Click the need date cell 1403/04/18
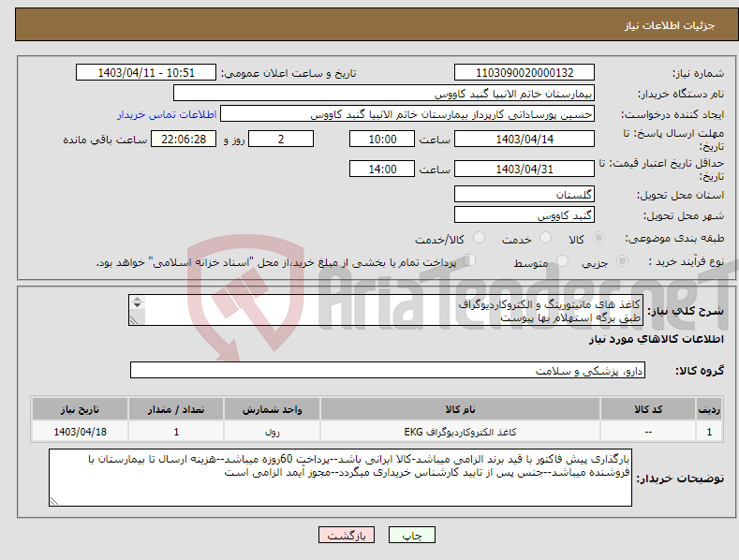The width and height of the screenshot is (739, 560). pos(80,432)
